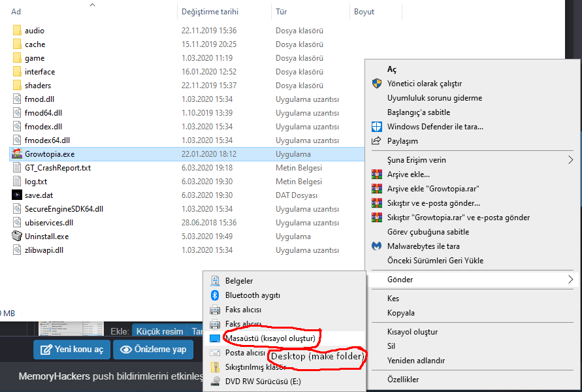
Task: Click the Posta alıcısı mail icon
Action: coord(215,353)
